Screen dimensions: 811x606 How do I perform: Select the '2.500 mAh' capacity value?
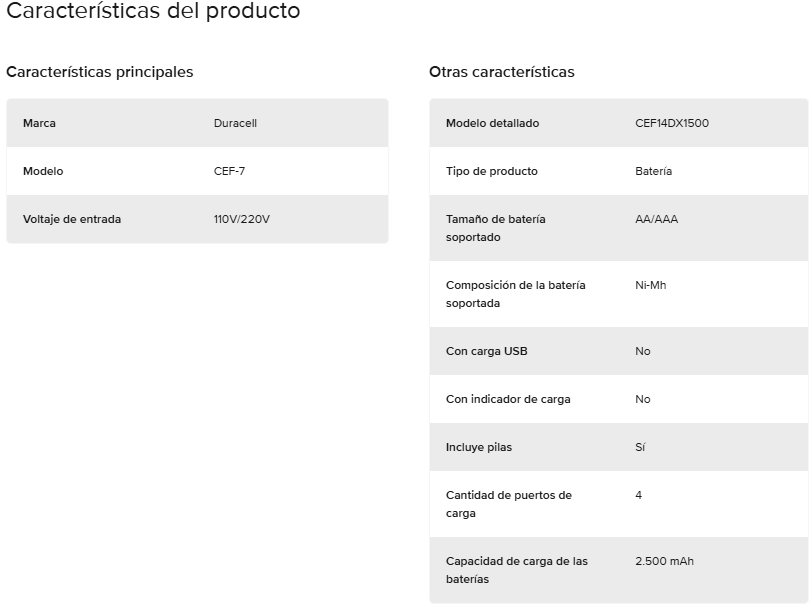pyautogui.click(x=664, y=561)
